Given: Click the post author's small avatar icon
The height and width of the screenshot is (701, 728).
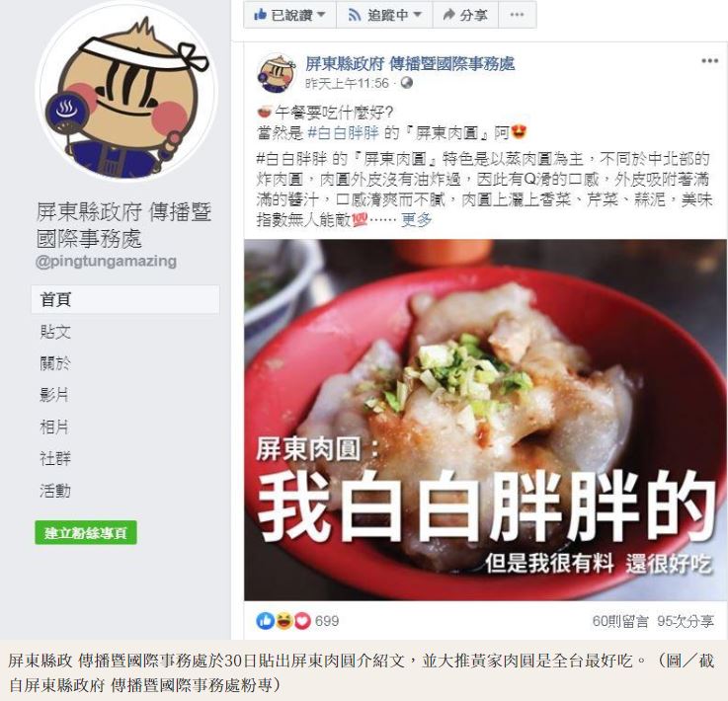Looking at the screenshot, I should tap(277, 73).
